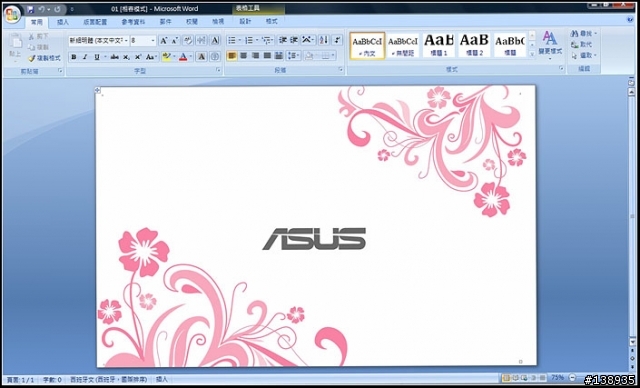Click the Redo icon in the quick access toolbar
This screenshot has height=388, width=640.
pyautogui.click(x=58, y=9)
